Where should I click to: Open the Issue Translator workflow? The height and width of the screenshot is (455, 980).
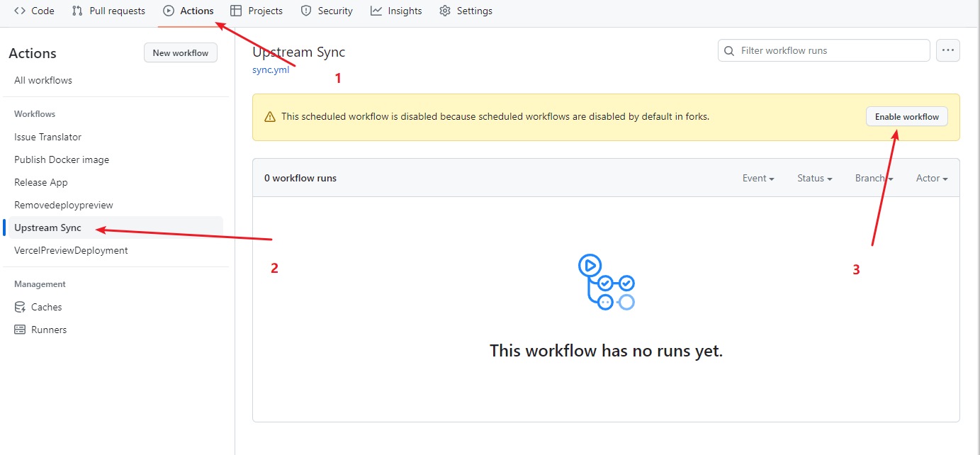click(x=47, y=137)
